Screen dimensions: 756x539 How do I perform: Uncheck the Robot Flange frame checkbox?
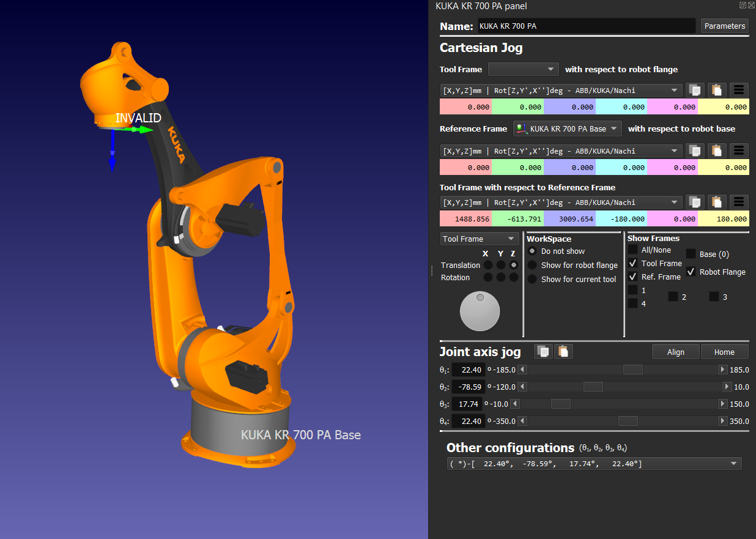pyautogui.click(x=691, y=272)
